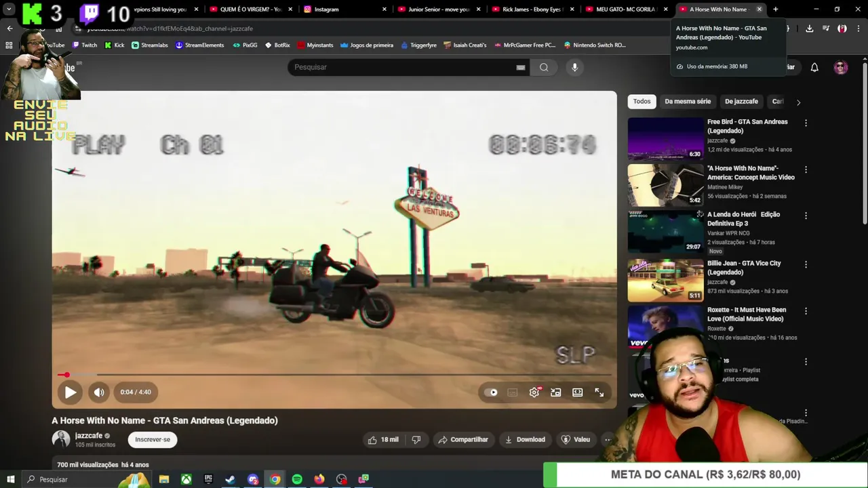
Task: Open the Windows Start menu
Action: point(10,479)
